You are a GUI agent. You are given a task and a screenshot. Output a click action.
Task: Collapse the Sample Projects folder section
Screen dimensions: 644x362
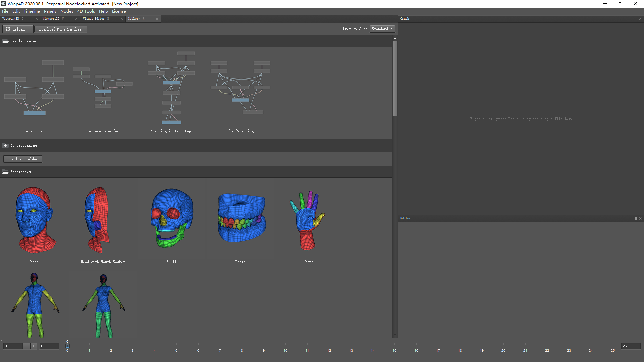(x=5, y=41)
